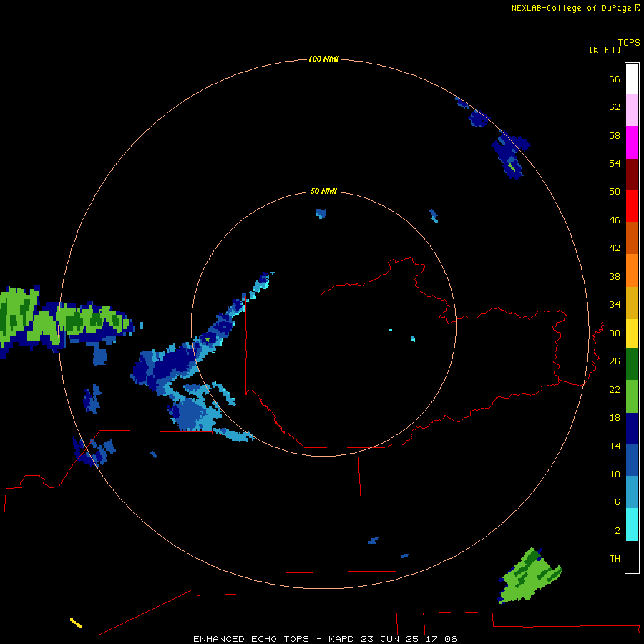
Task: Click the magenta legend swatch
Action: tap(632, 142)
